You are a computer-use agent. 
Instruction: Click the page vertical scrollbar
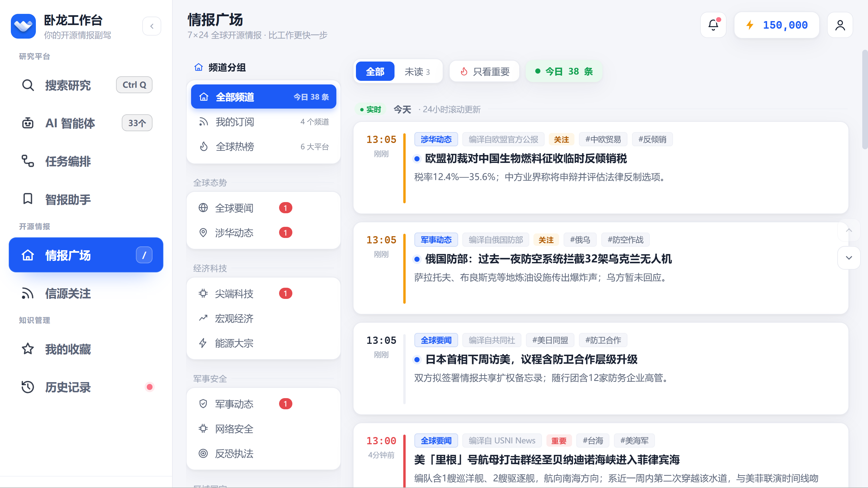coord(864,100)
